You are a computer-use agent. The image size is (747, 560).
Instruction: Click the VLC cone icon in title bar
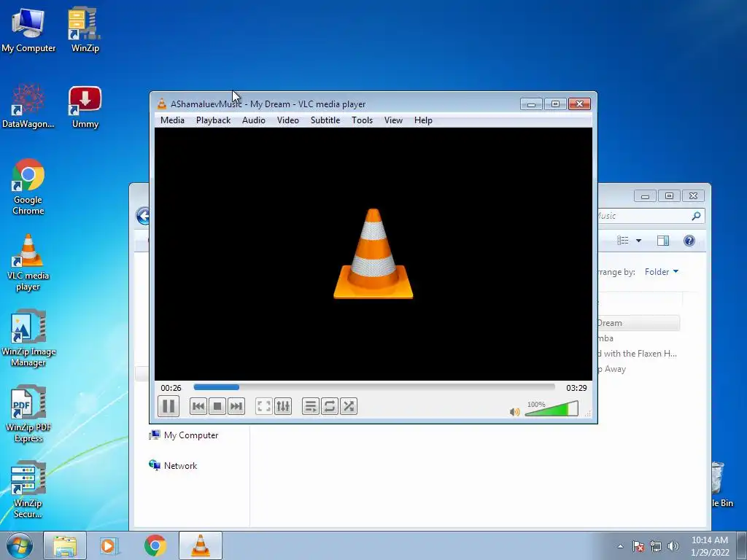162,104
